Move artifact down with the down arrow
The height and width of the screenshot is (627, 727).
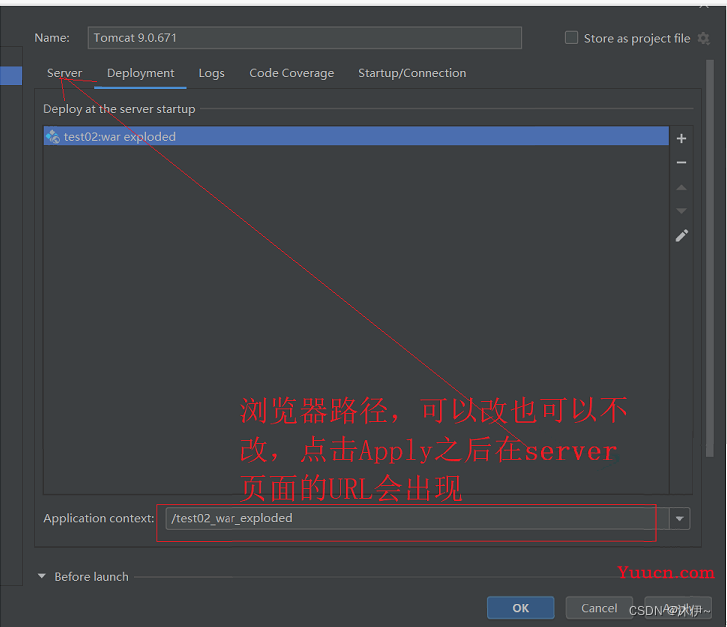pos(681,211)
